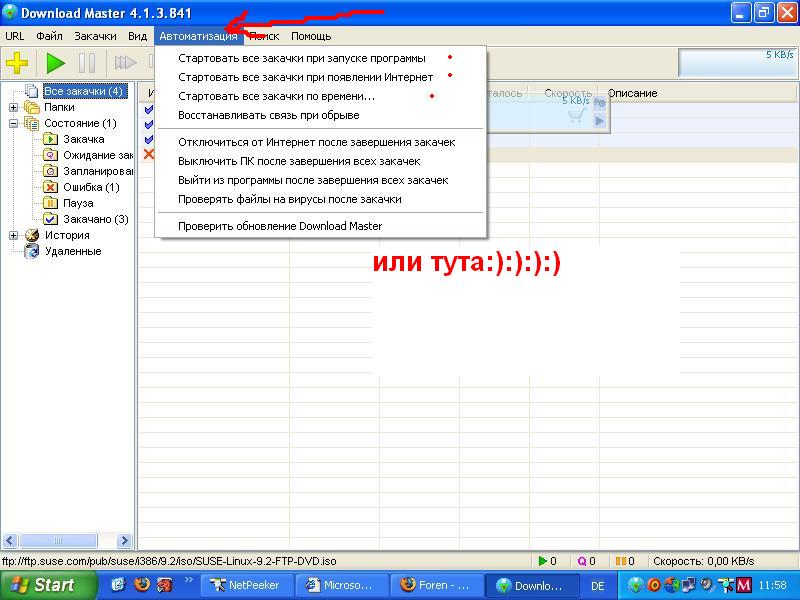Choose Выключить ПК после завершения всех закачек
This screenshot has width=800, height=600.
(x=320, y=161)
